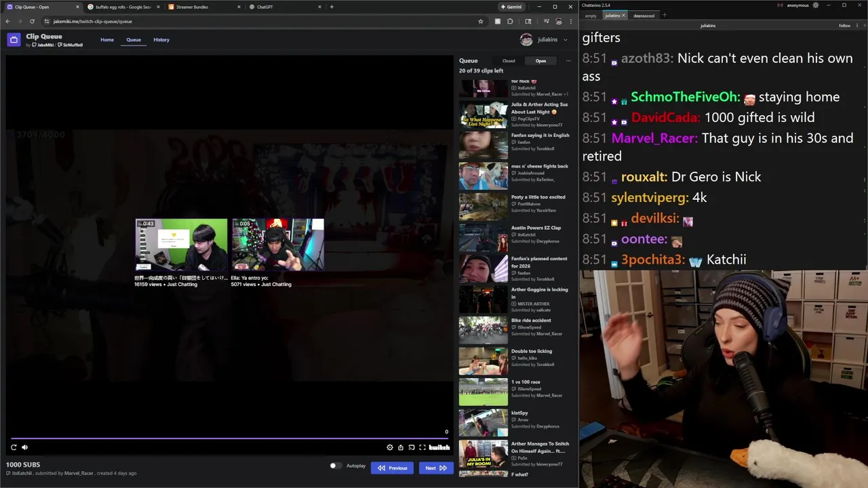Select 'Fanfan saying it in English' clip
Screen dimensions: 868x488
[x=515, y=144]
